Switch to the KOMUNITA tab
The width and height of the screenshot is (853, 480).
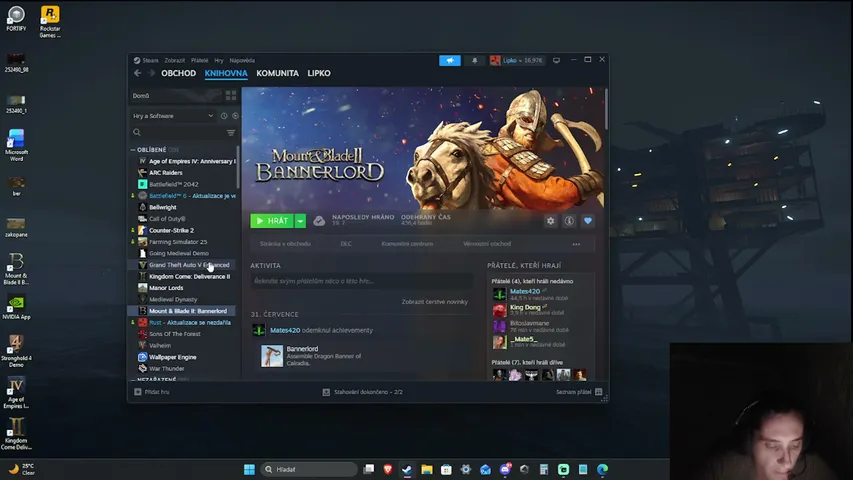click(277, 73)
